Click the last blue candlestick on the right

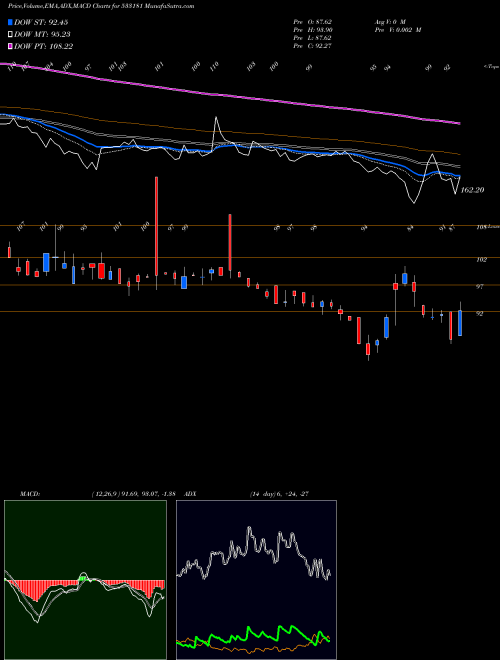pyautogui.click(x=460, y=323)
